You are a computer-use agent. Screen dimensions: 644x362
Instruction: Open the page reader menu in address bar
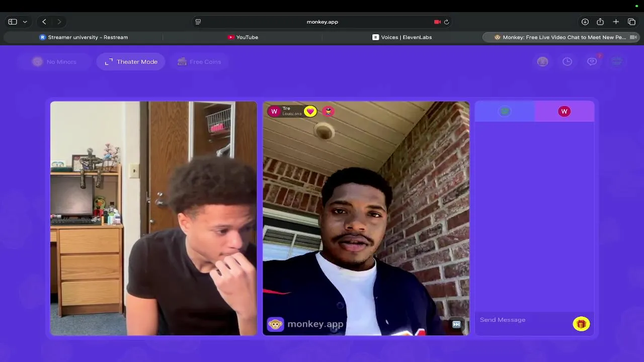198,22
